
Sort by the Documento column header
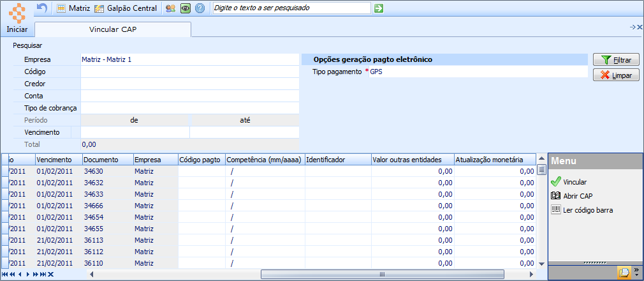coord(108,160)
